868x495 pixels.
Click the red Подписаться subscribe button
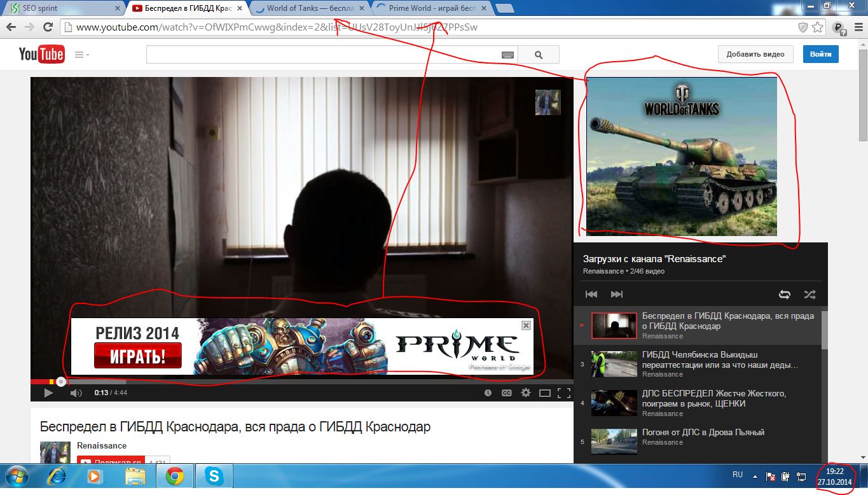coord(111,461)
